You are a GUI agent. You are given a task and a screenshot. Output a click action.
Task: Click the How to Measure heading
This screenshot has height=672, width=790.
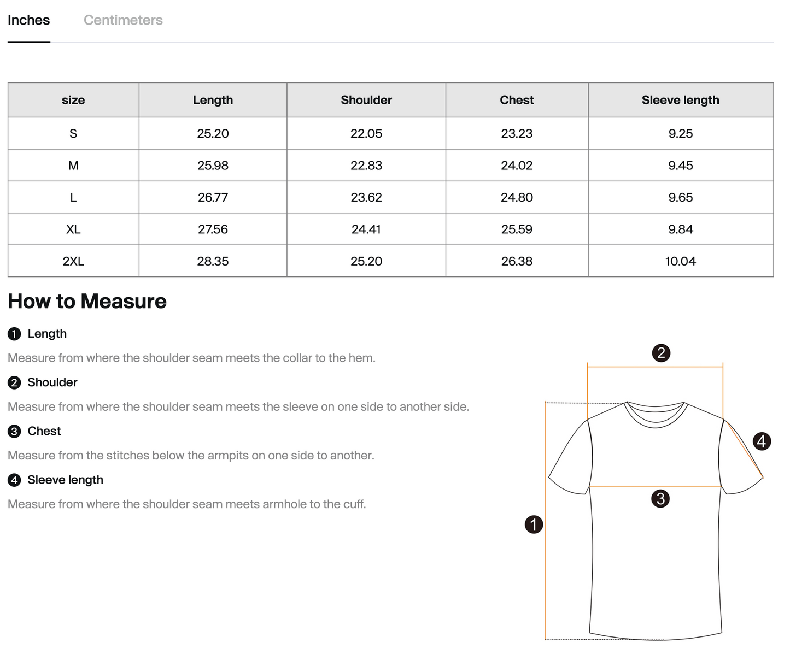pos(87,302)
